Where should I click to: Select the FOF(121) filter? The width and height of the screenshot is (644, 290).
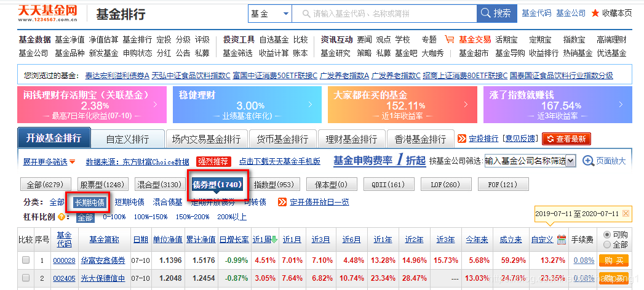pyautogui.click(x=503, y=185)
